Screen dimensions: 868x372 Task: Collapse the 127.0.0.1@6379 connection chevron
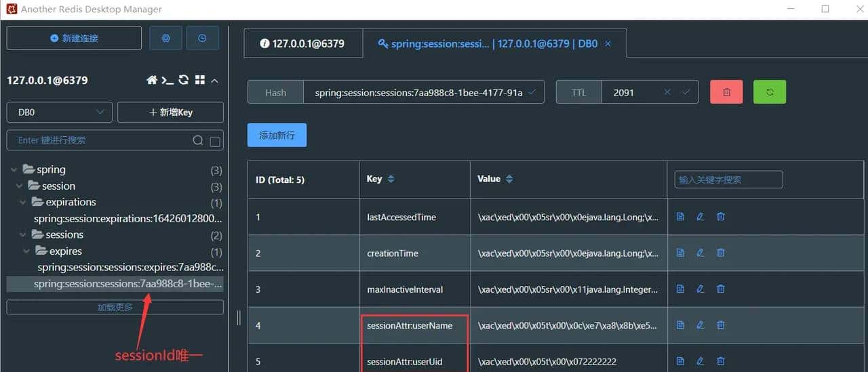(x=215, y=81)
